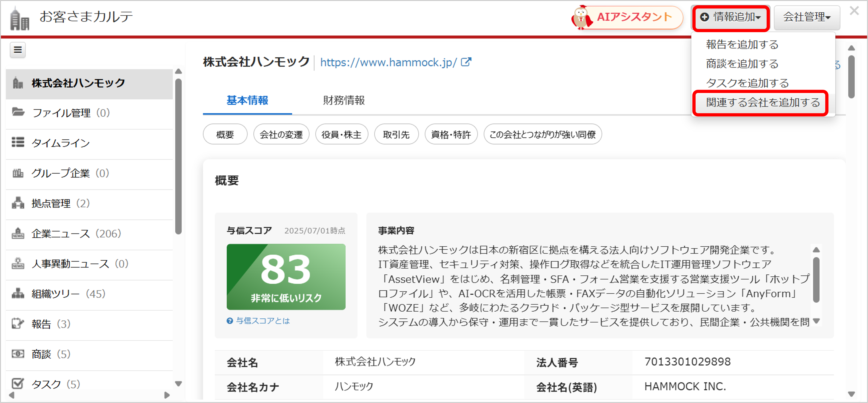Image resolution: width=868 pixels, height=403 pixels.
Task: Click the external link icon beside hammock.jp
Action: tap(466, 62)
